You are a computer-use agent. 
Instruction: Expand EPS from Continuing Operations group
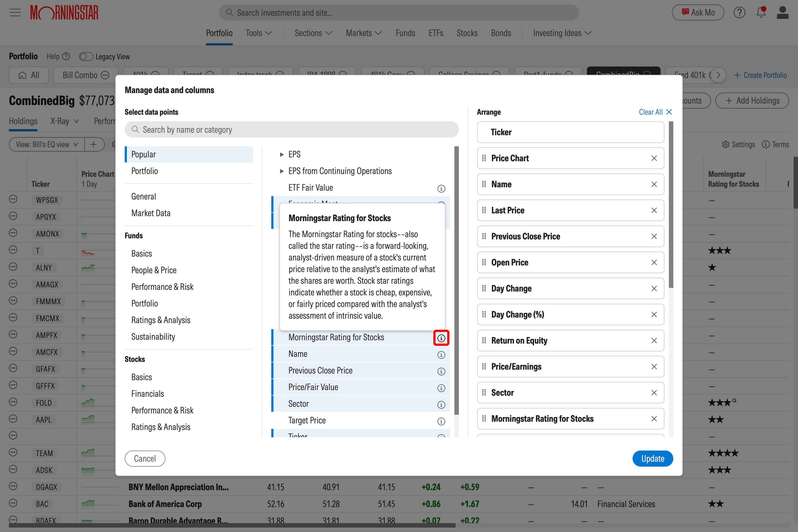[x=282, y=171]
